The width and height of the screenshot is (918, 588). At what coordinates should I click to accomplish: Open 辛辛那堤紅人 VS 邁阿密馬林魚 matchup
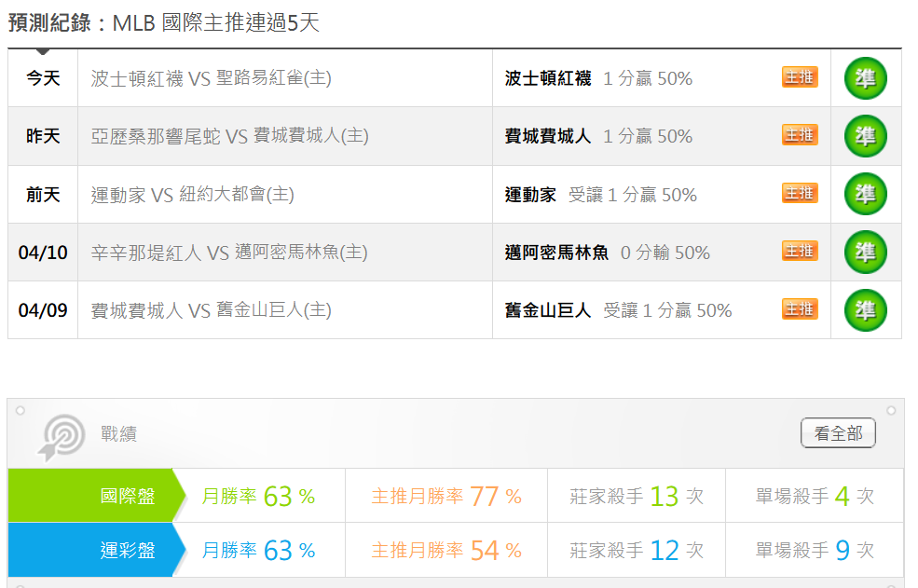229,252
